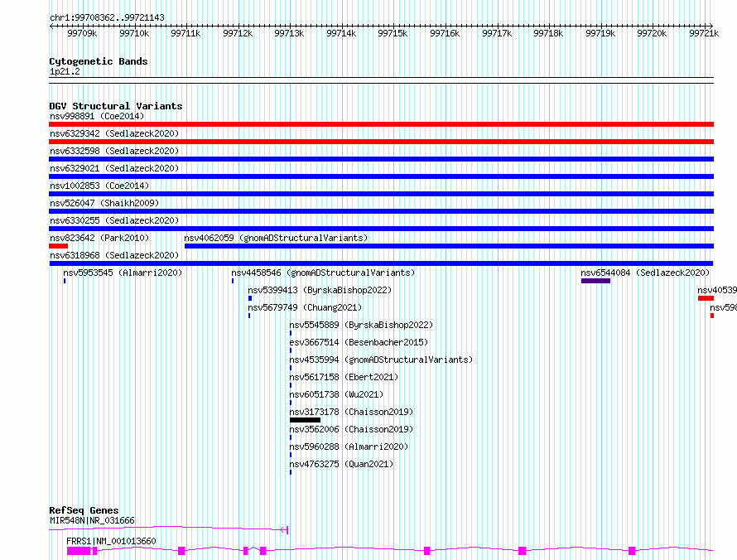The image size is (737, 560).
Task: Click nsv4535994 (gnomADStructuralVariants) label
Action: click(381, 360)
